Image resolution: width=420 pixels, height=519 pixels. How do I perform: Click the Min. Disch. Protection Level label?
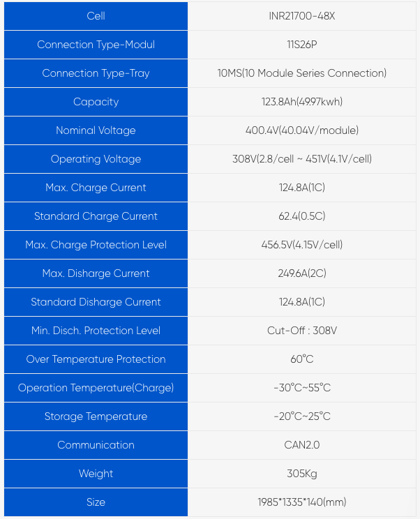click(96, 331)
